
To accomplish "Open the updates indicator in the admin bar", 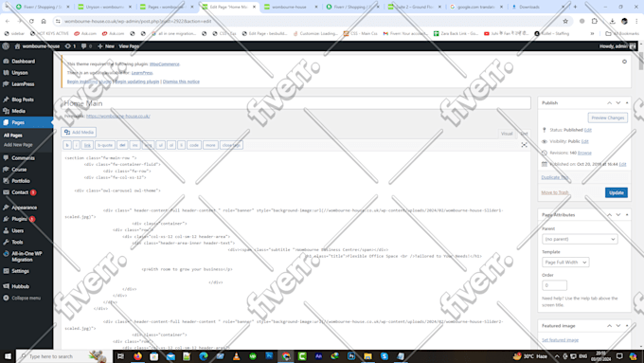I will point(70,46).
